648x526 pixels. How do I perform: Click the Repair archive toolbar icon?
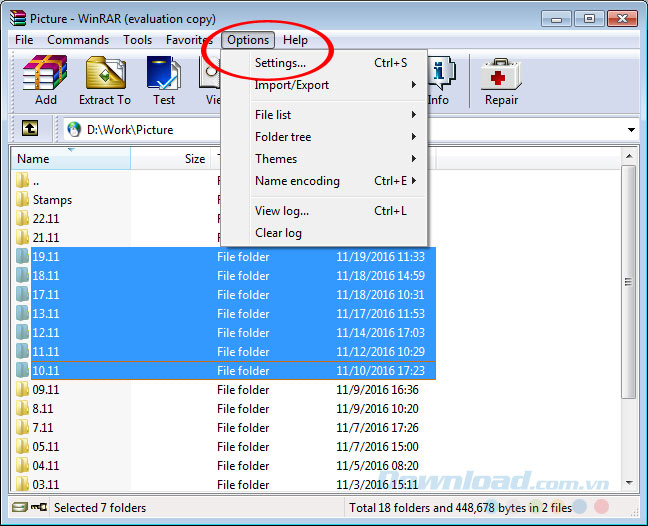501,74
